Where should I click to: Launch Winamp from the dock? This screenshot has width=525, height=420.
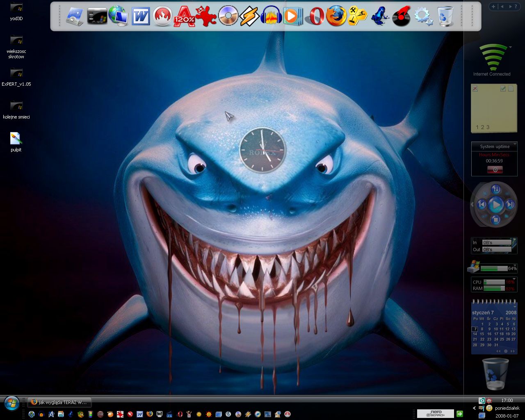(249, 16)
